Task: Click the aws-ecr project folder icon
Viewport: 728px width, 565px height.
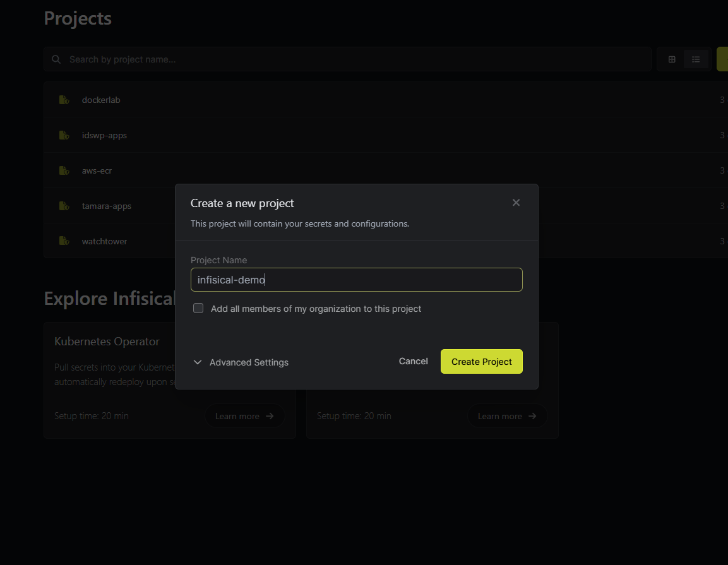Action: pyautogui.click(x=64, y=170)
